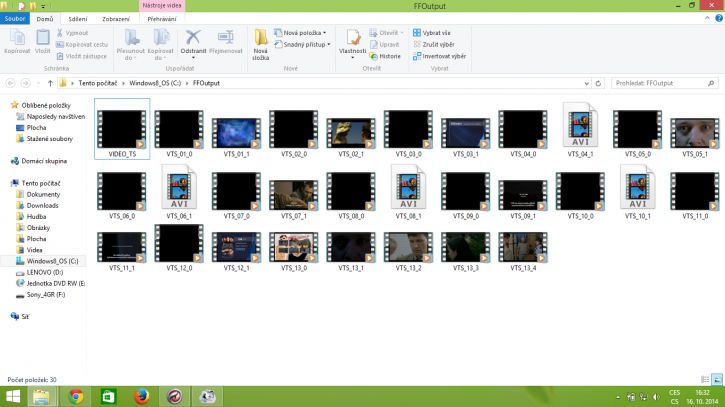Screen dimensions: 725x407
Task: Click FFOutput in the address bar path
Action: click(x=206, y=83)
